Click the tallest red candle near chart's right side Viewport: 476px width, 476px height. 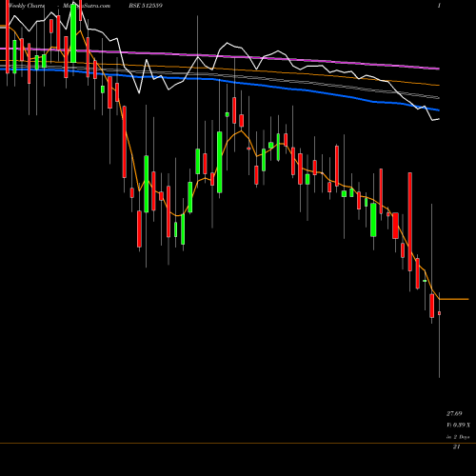410,222
